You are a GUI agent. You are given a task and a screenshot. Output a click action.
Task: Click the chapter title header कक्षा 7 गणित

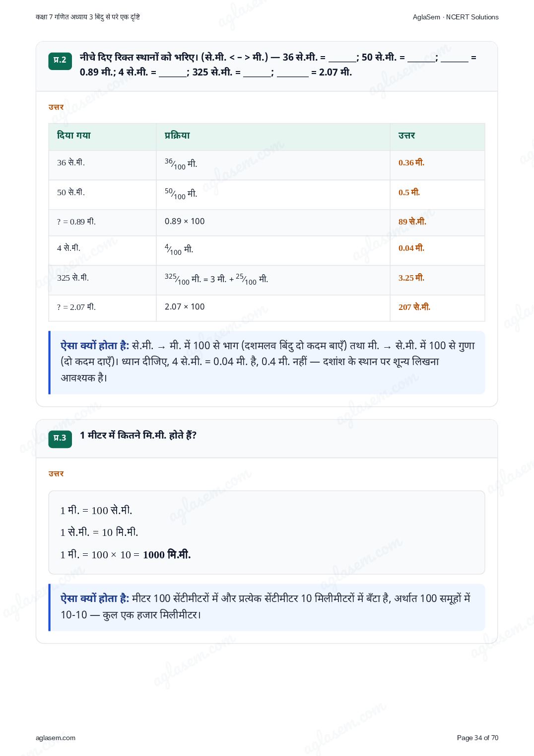click(87, 17)
